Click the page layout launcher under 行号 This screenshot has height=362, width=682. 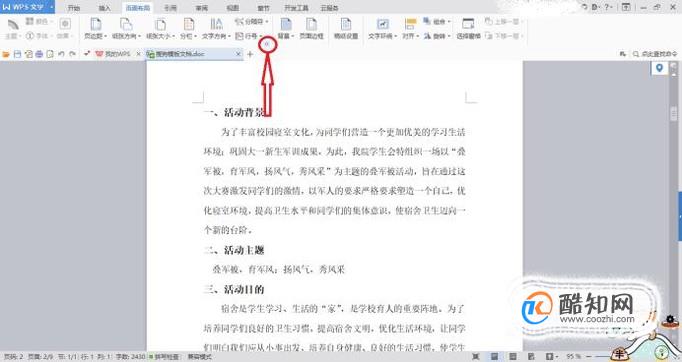(x=267, y=44)
